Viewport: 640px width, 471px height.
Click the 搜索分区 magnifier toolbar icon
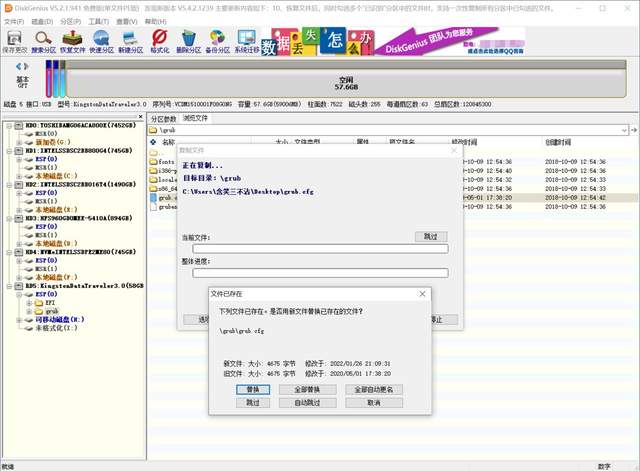[43, 42]
